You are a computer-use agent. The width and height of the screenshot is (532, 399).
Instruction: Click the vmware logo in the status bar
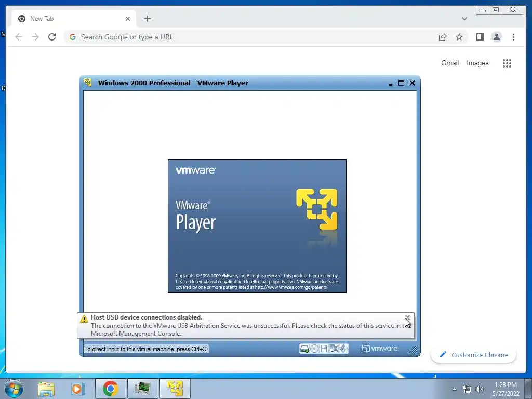[379, 349]
